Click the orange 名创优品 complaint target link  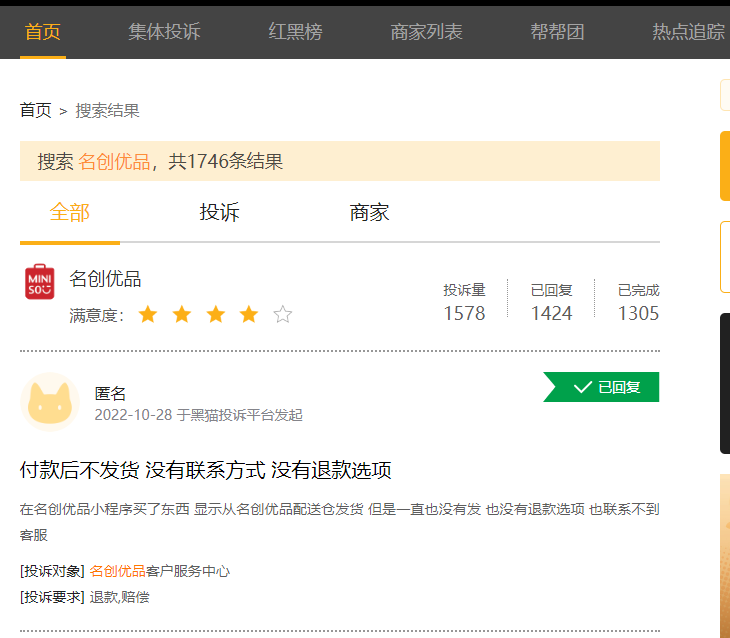(117, 571)
